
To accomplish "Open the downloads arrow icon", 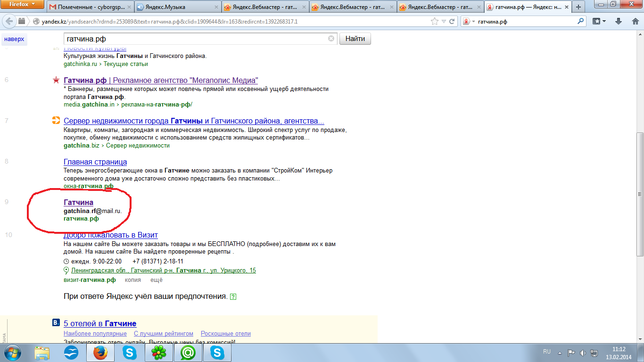I will (619, 22).
